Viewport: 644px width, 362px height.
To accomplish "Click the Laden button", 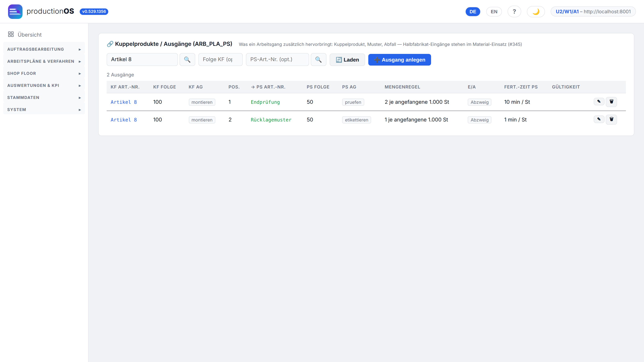I will 347,60.
